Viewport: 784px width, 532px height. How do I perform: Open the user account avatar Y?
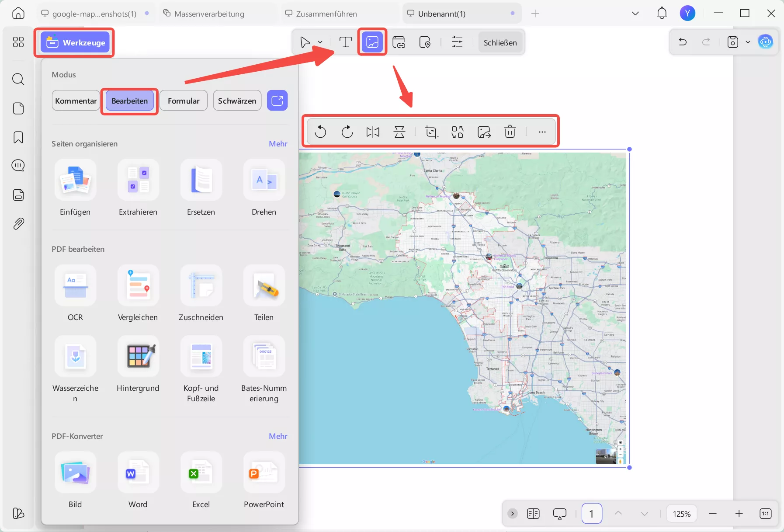tap(687, 13)
